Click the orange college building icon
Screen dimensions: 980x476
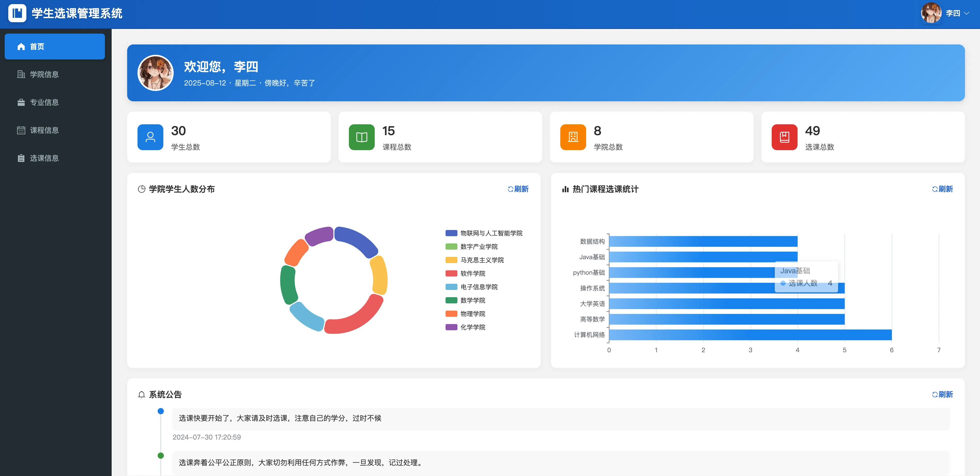tap(573, 137)
